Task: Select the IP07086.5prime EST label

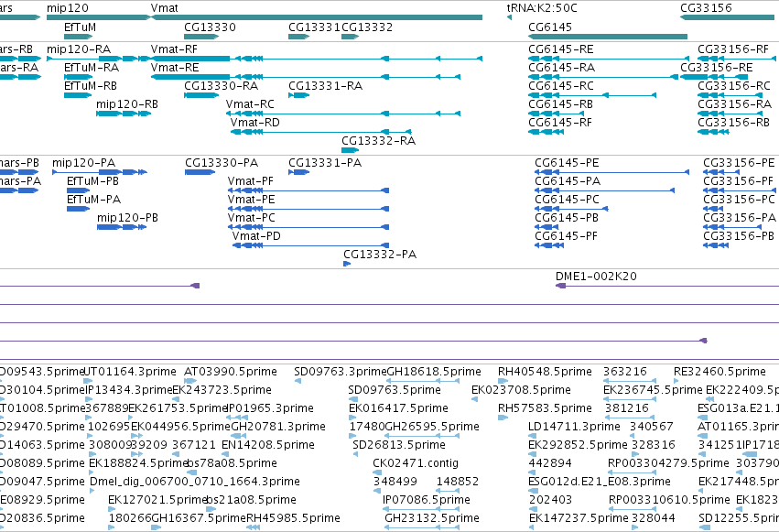Action: click(427, 500)
